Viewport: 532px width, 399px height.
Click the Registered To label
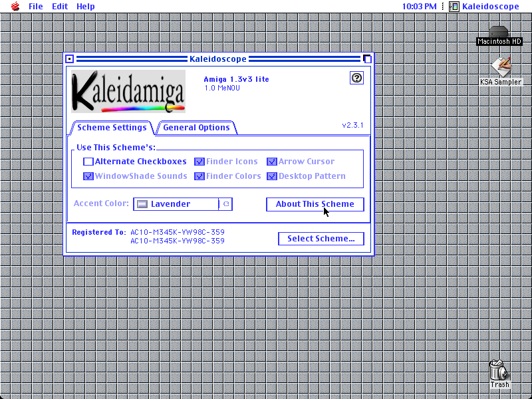tap(98, 232)
